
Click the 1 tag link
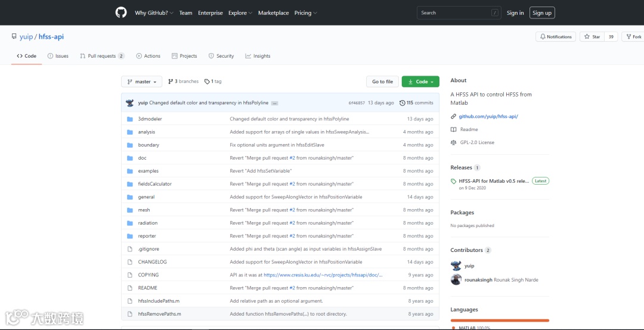pos(213,82)
